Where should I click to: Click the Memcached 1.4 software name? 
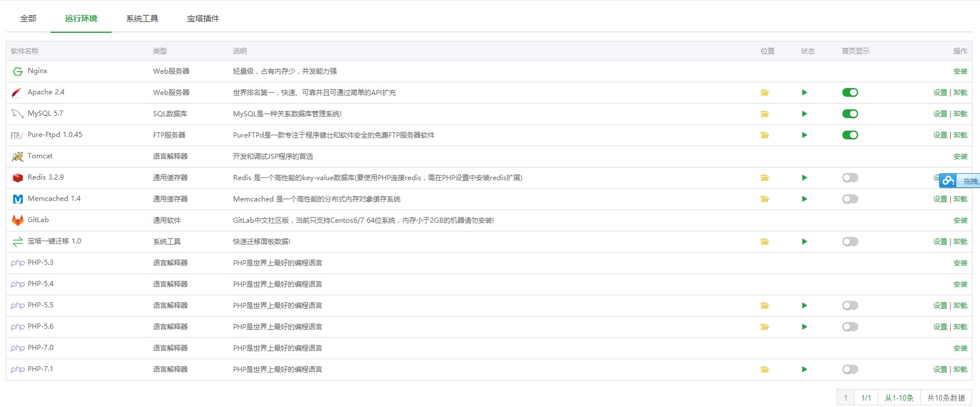click(x=54, y=199)
